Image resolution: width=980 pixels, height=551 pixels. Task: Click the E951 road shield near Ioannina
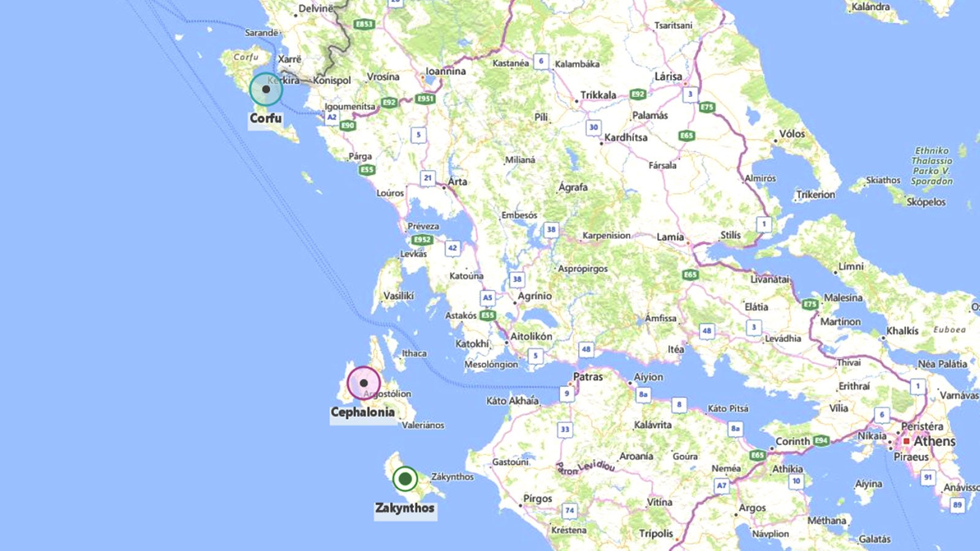point(425,99)
